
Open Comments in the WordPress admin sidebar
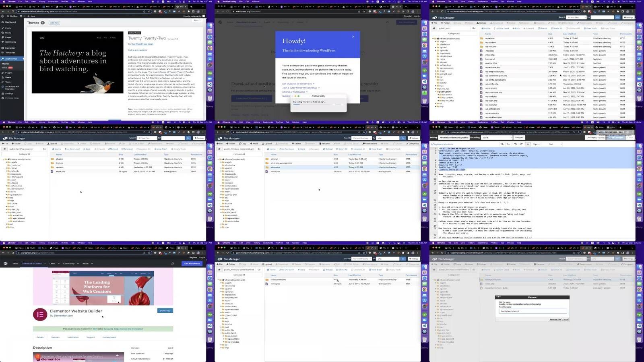(x=10, y=42)
